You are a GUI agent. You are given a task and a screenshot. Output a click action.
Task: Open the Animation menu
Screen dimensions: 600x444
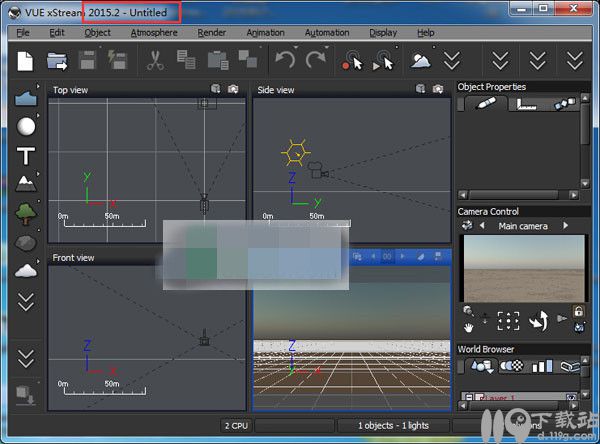266,33
